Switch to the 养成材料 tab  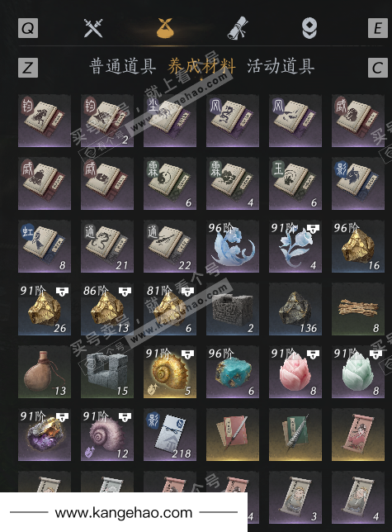point(201,66)
